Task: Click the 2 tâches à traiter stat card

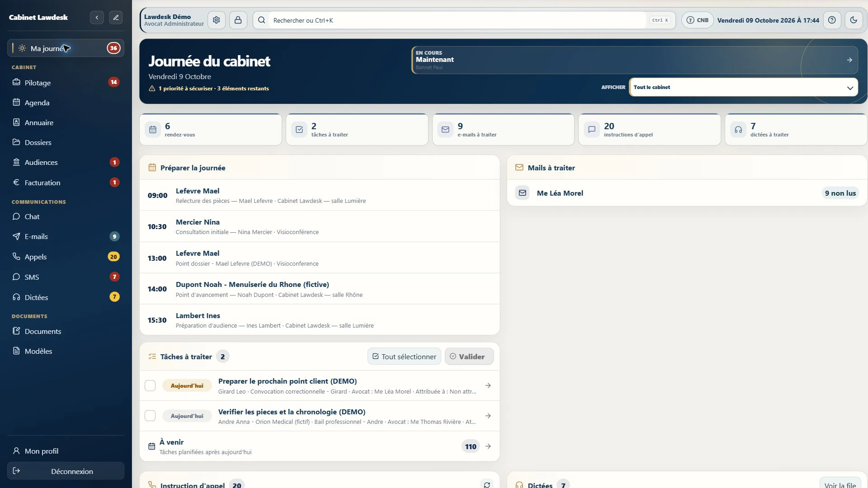Action: coord(357,130)
